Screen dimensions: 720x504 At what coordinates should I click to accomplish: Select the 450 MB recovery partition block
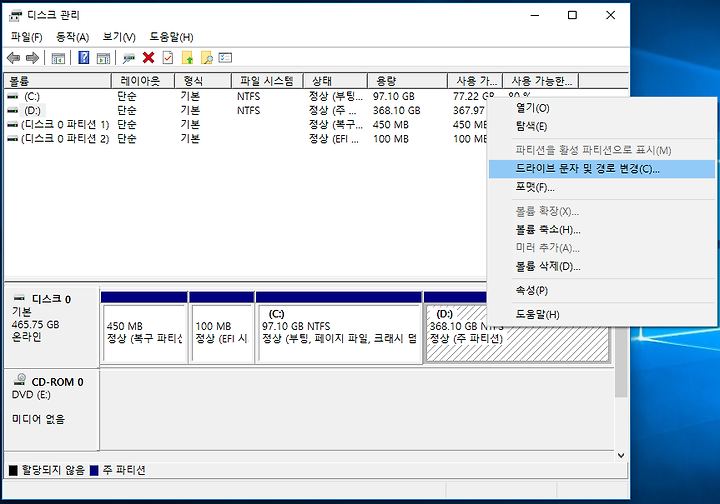(144, 333)
